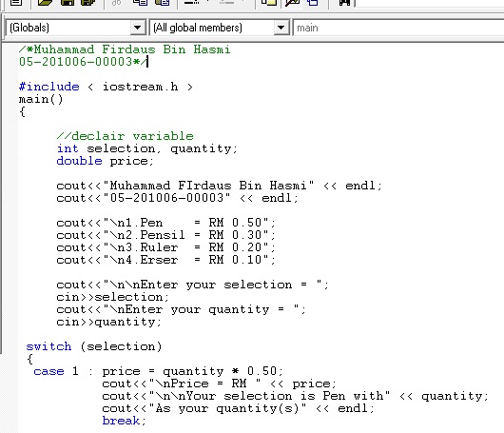
Task: Click the 'Enter your selection =' cout line
Action: coord(192,285)
